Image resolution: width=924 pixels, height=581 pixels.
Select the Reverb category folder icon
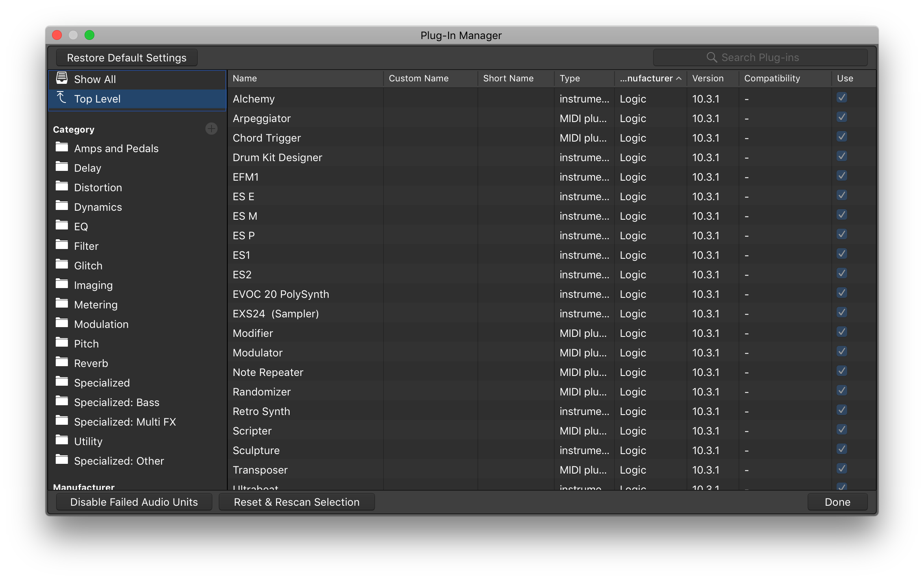pos(62,363)
